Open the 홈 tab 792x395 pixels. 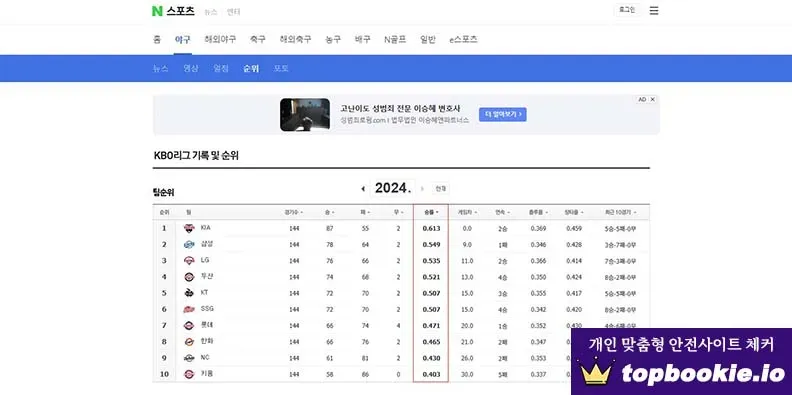coord(157,39)
